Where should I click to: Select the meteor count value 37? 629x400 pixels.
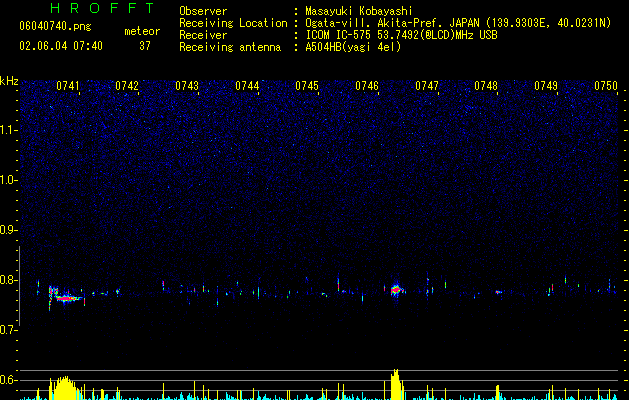click(145, 46)
